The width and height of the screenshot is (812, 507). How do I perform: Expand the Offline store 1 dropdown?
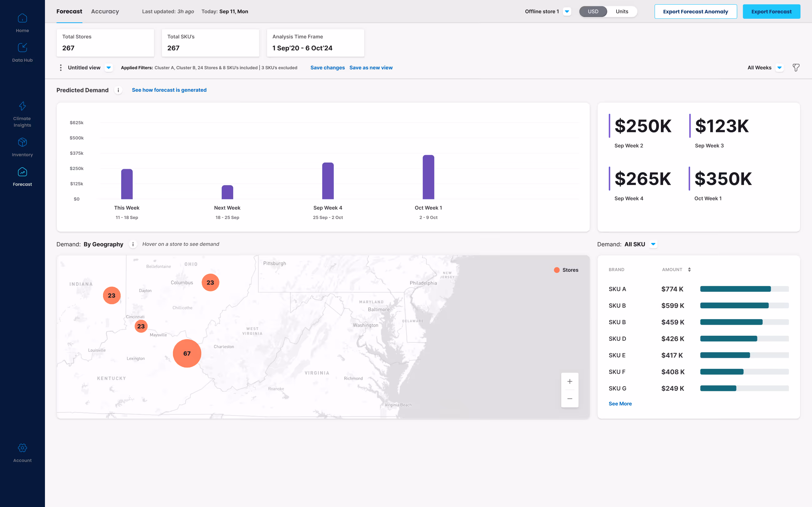coord(567,12)
